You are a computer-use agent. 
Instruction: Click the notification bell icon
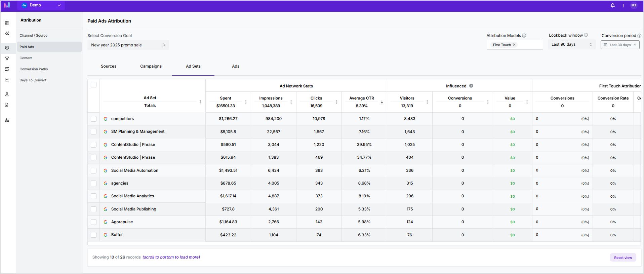[x=612, y=5]
